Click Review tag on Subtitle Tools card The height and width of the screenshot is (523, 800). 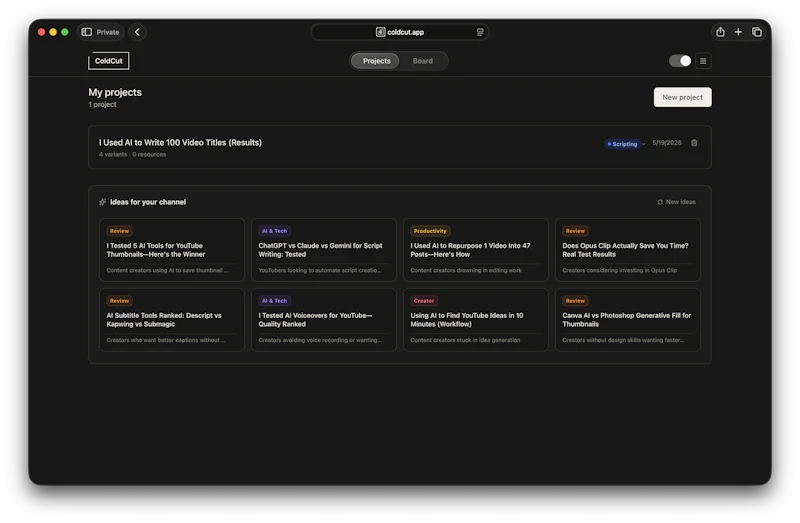point(119,301)
